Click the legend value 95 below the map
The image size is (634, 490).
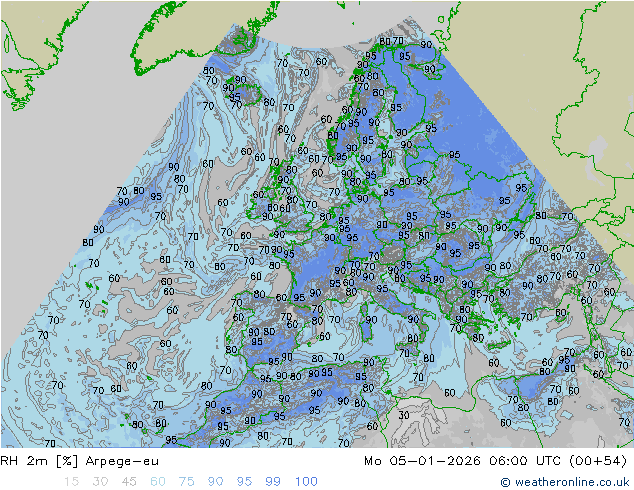(x=244, y=482)
